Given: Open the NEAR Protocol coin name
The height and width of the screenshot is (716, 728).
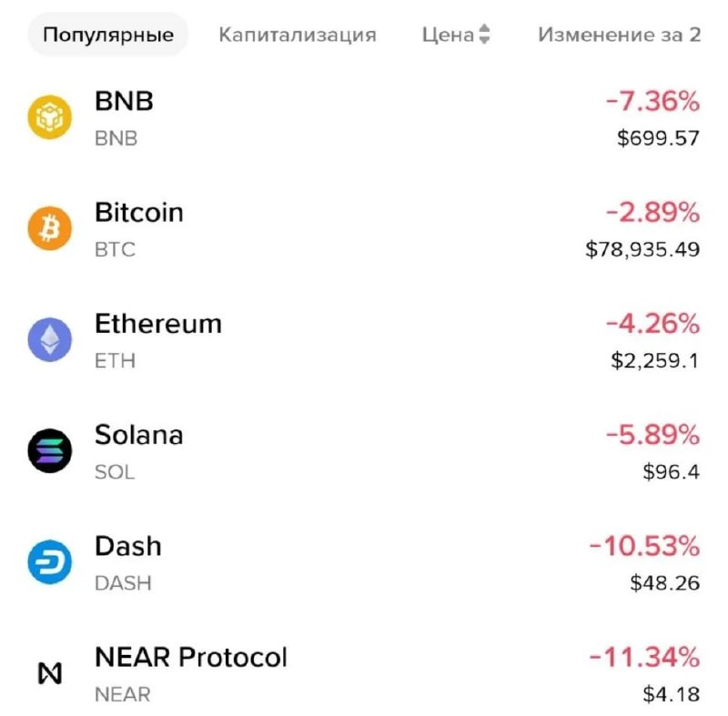Looking at the screenshot, I should point(191,658).
